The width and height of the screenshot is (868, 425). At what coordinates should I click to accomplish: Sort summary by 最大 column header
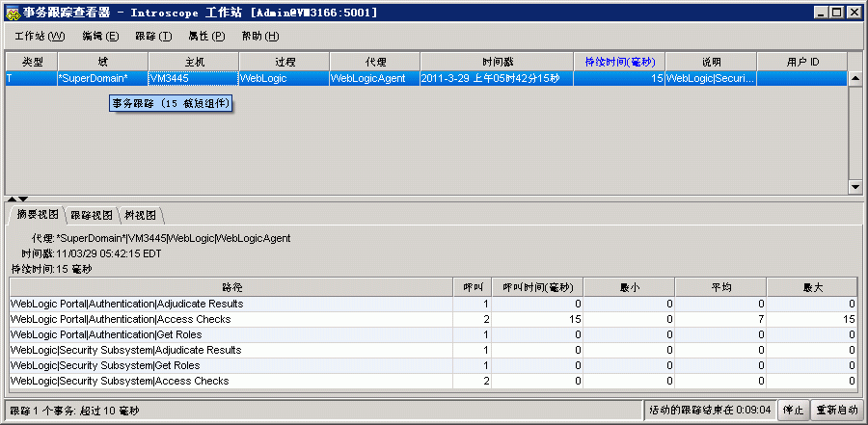(x=812, y=287)
